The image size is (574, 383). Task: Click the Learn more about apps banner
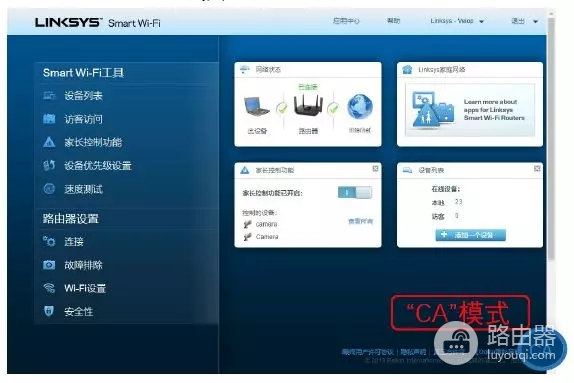pyautogui.click(x=470, y=110)
